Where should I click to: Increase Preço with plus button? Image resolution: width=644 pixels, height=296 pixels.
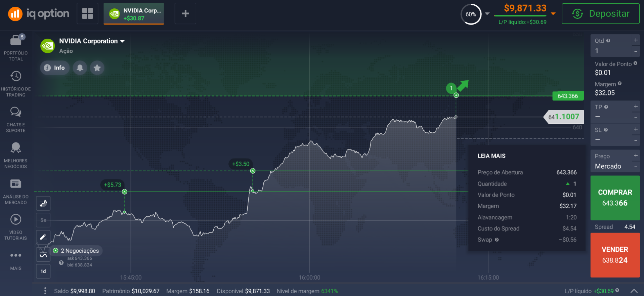636,156
